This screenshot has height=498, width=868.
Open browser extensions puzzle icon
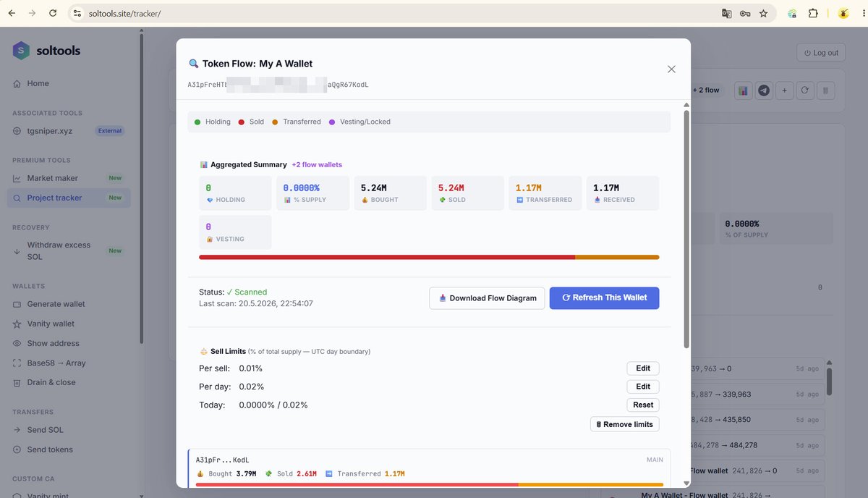coord(813,13)
